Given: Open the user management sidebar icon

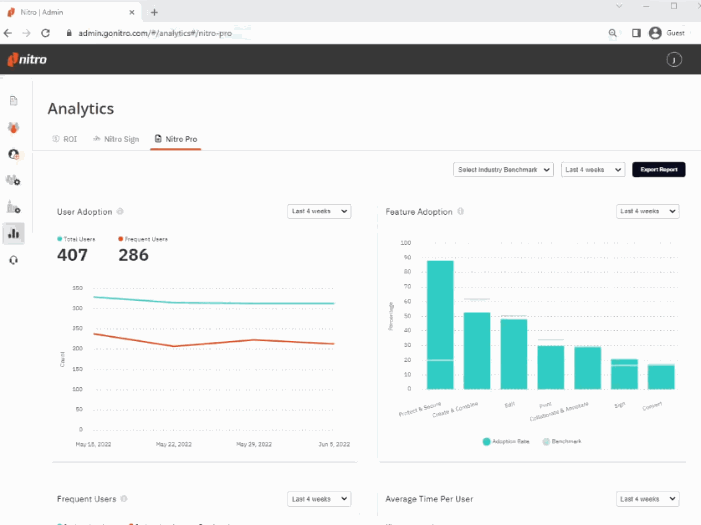Looking at the screenshot, I should click(x=14, y=154).
